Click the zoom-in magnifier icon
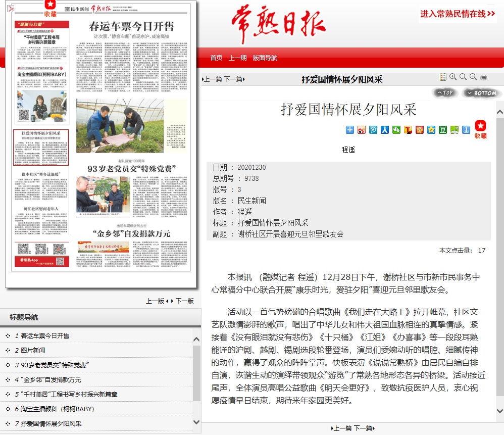This screenshot has width=504, height=435. click(453, 77)
